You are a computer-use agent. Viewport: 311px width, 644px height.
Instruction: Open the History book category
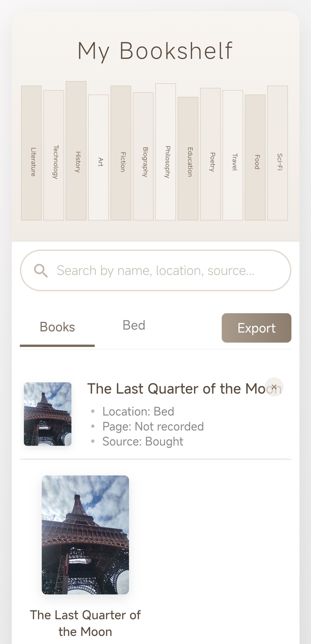click(76, 151)
